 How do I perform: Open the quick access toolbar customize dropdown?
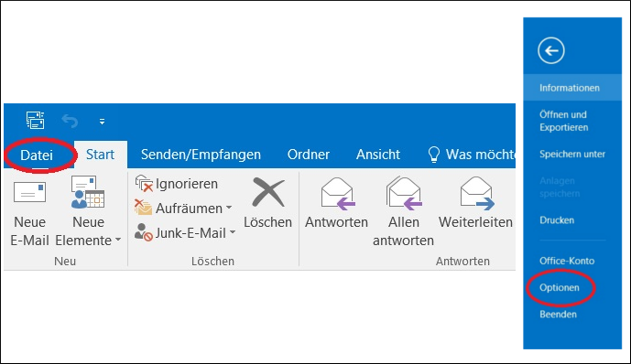click(x=103, y=122)
